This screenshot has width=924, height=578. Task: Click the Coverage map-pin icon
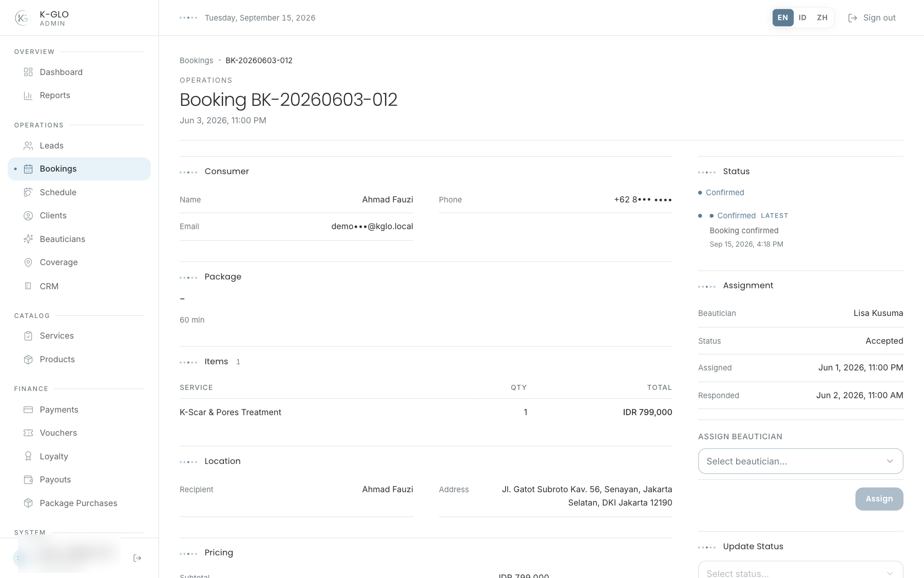click(28, 263)
